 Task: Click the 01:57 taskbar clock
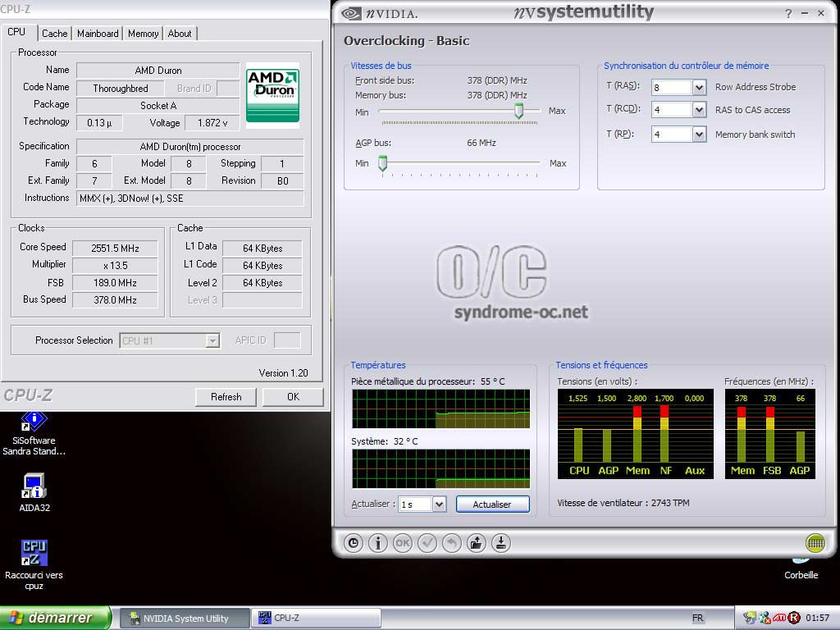818,618
